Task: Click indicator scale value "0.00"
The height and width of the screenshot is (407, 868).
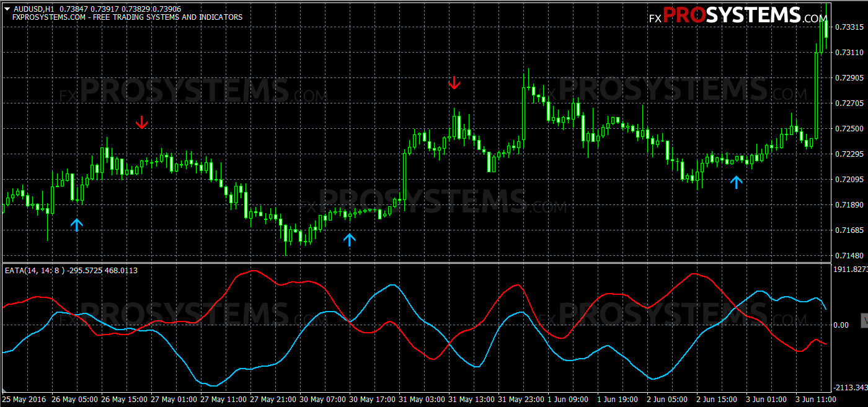Action: tap(841, 325)
